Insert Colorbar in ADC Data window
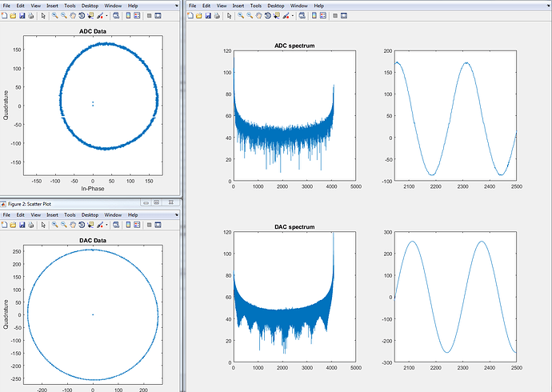 (128, 16)
